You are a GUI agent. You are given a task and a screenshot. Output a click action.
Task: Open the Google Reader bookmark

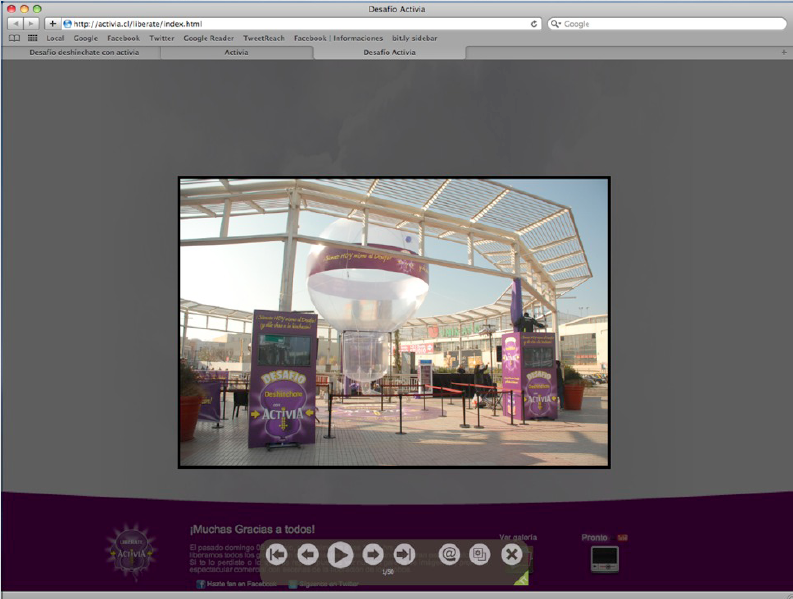[x=208, y=38]
